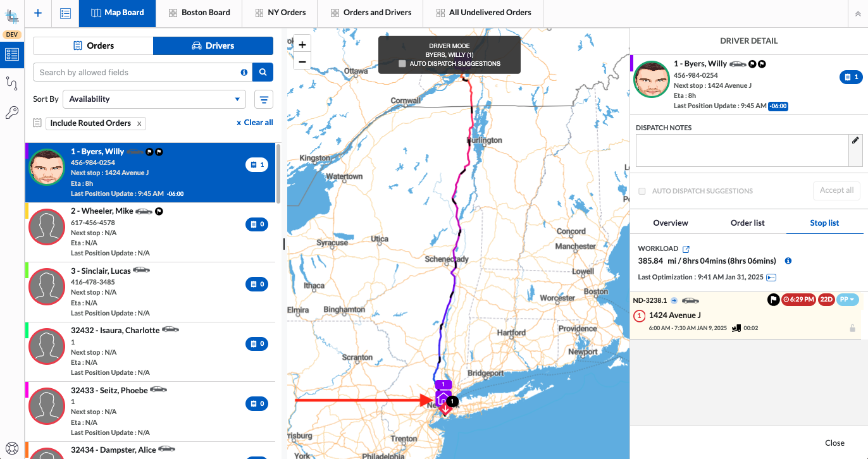Viewport: 868px width, 459px height.
Task: Switch to Stop list tab
Action: point(824,223)
